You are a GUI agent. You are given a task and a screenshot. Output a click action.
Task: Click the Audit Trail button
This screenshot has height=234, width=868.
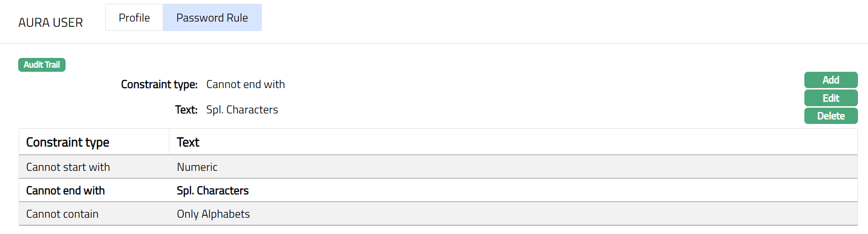(x=42, y=65)
